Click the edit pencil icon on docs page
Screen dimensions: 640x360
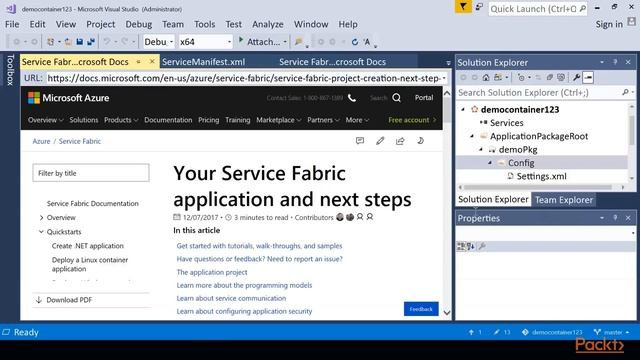point(380,141)
